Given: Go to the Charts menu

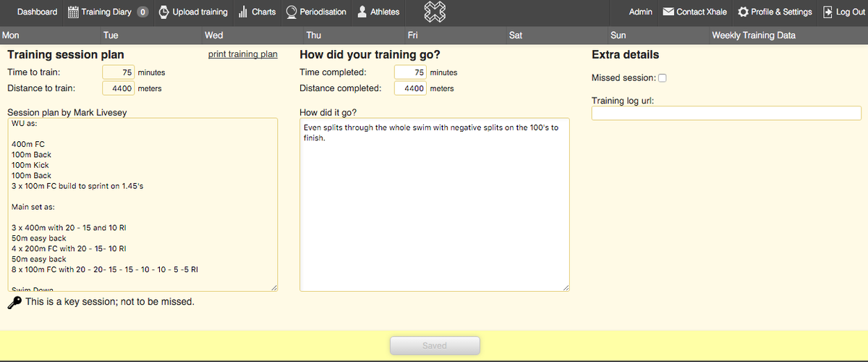Looking at the screenshot, I should 263,12.
